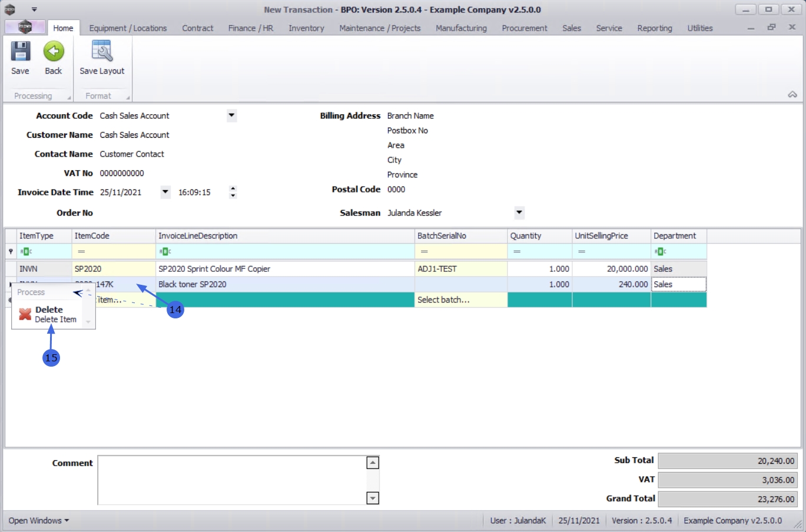The width and height of the screenshot is (806, 532).
Task: Click the UnitSellingPrice filter row cell
Action: [612, 252]
